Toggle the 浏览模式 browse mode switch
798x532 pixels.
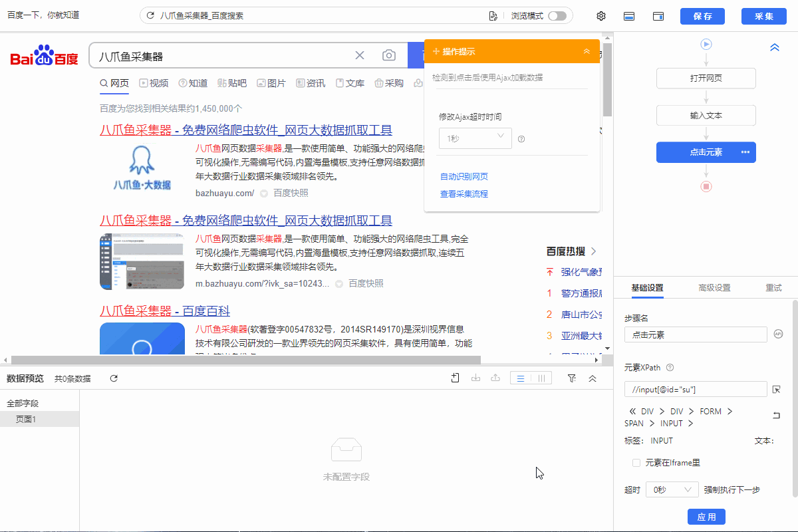(x=557, y=16)
